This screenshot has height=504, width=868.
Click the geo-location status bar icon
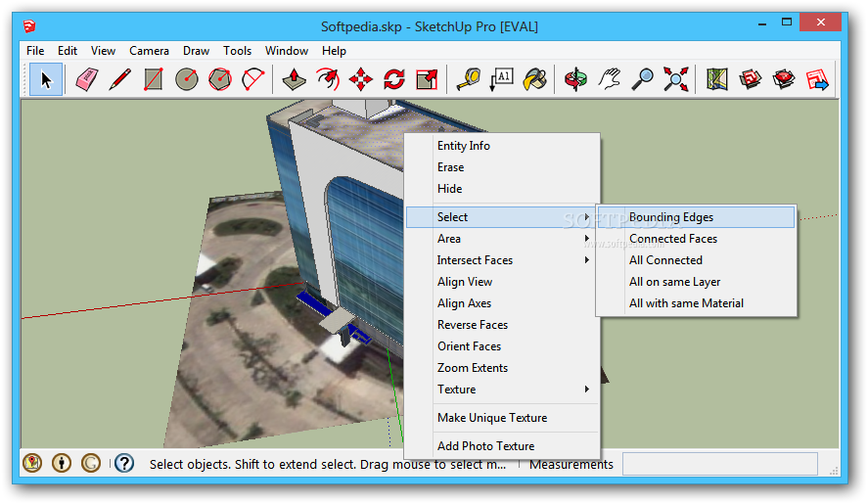[32, 463]
